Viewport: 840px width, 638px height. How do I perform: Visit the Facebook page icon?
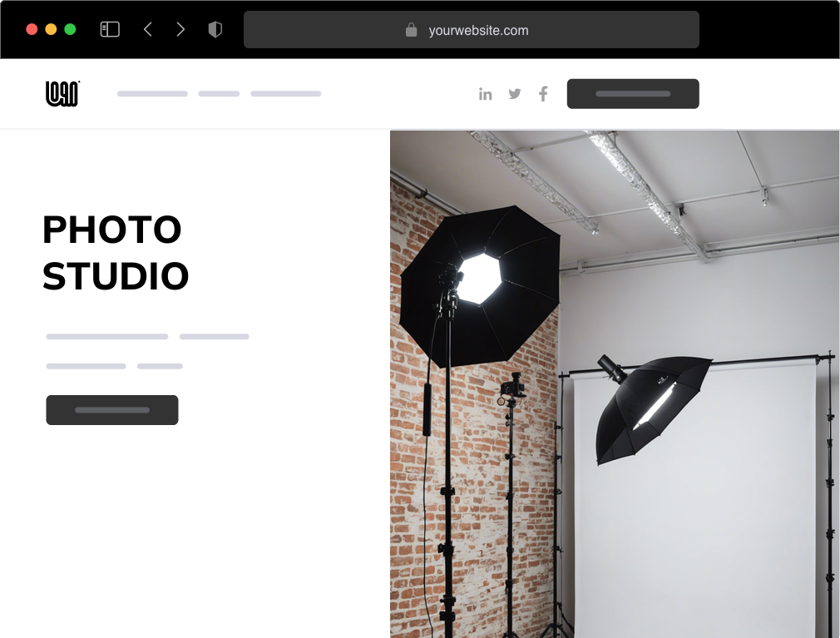click(x=543, y=94)
